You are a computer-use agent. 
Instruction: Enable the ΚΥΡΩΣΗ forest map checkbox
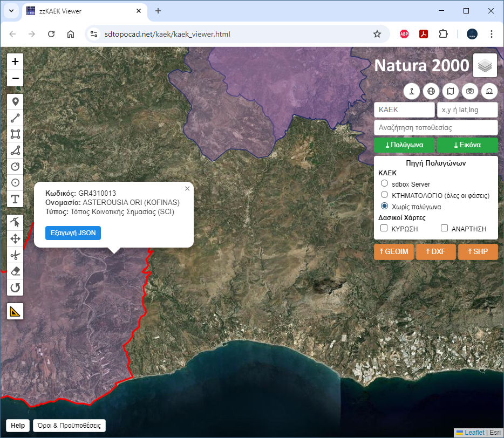point(384,229)
